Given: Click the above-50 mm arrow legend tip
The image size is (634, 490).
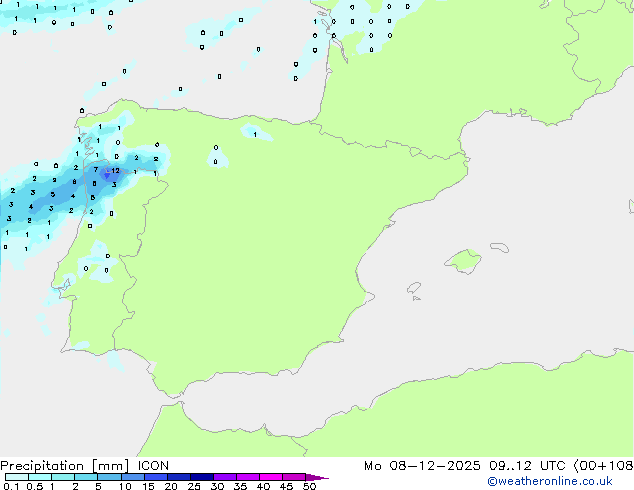Looking at the screenshot, I should (317, 477).
